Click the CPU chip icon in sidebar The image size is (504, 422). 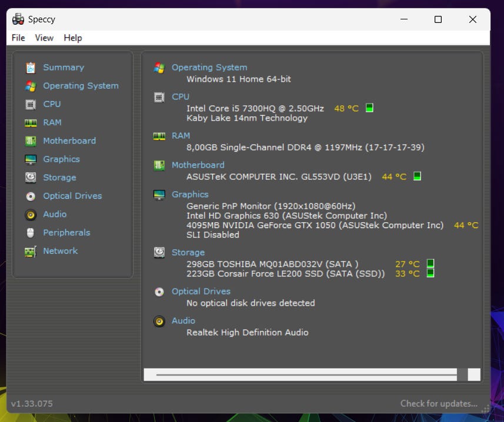click(31, 105)
